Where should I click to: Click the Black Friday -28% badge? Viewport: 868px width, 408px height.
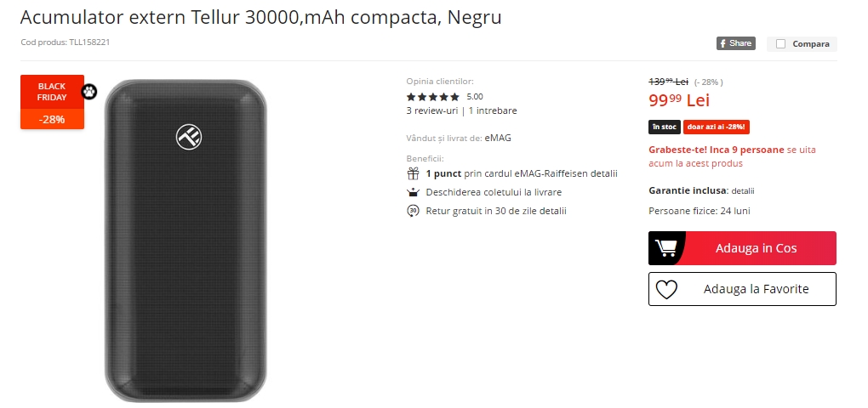click(x=52, y=102)
